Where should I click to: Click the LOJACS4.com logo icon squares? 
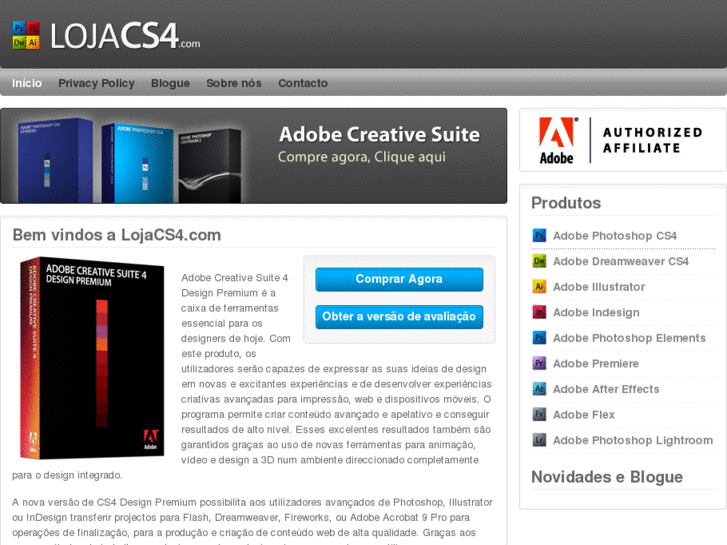click(x=26, y=35)
